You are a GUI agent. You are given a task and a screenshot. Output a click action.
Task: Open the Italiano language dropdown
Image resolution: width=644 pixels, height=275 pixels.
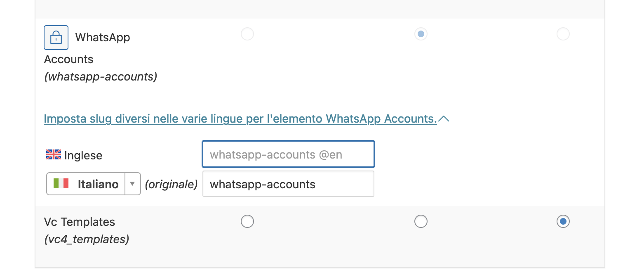pos(94,184)
